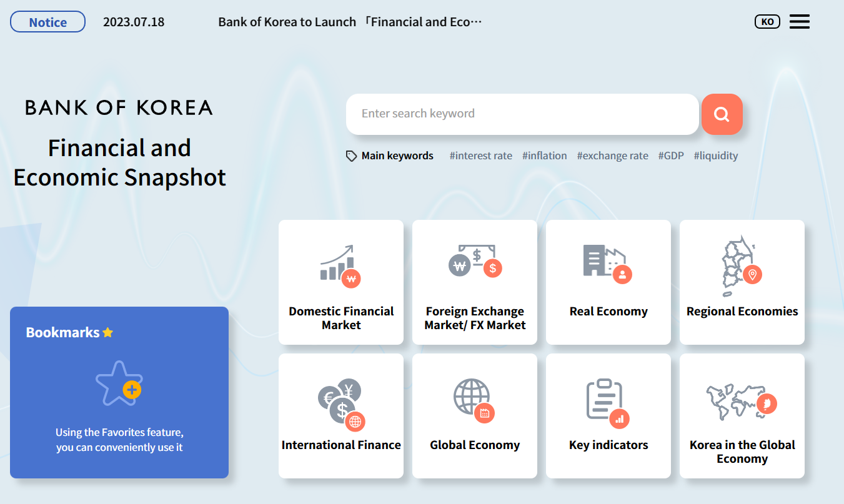Open the Global Economy label
This screenshot has width=844, height=504.
[x=475, y=445]
